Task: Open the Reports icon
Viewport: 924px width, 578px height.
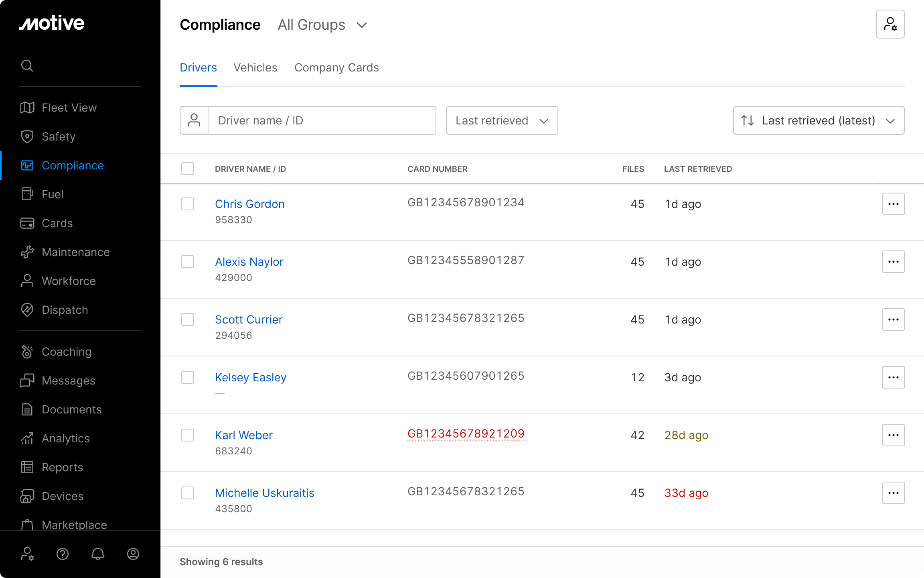Action: [27, 467]
